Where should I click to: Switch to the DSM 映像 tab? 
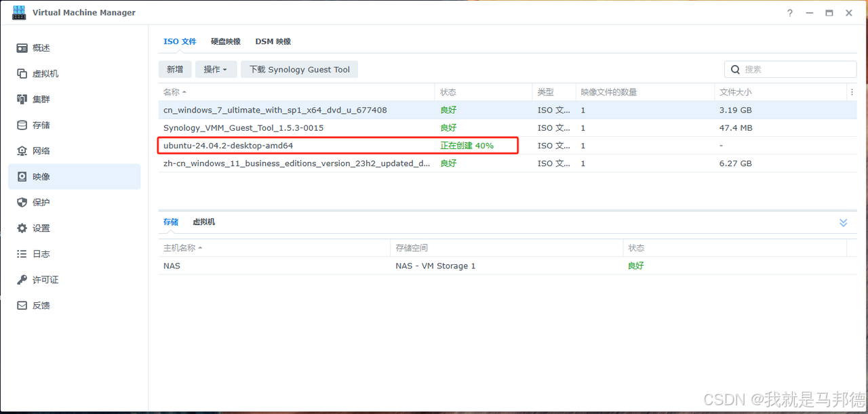click(x=273, y=41)
